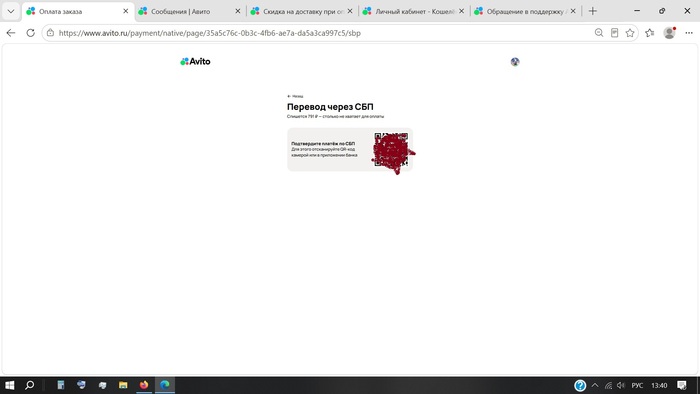Change the РУС input language
The width and height of the screenshot is (700, 394).
tap(637, 385)
